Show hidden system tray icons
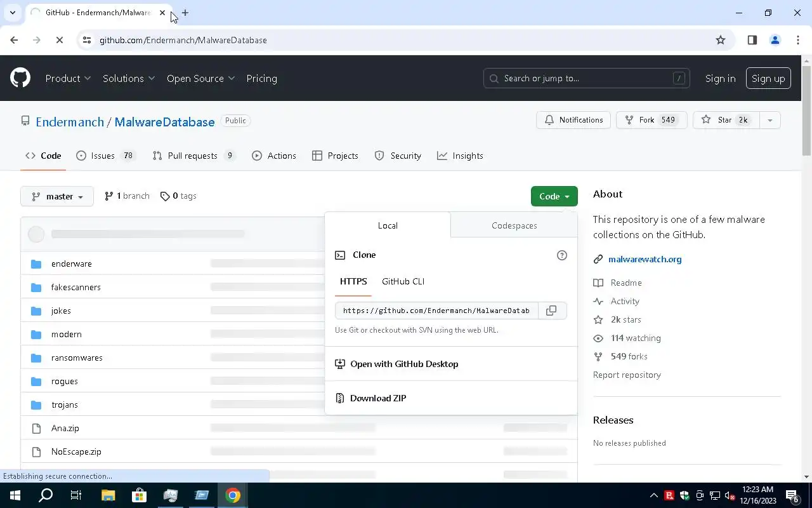The image size is (812, 508). click(x=653, y=496)
